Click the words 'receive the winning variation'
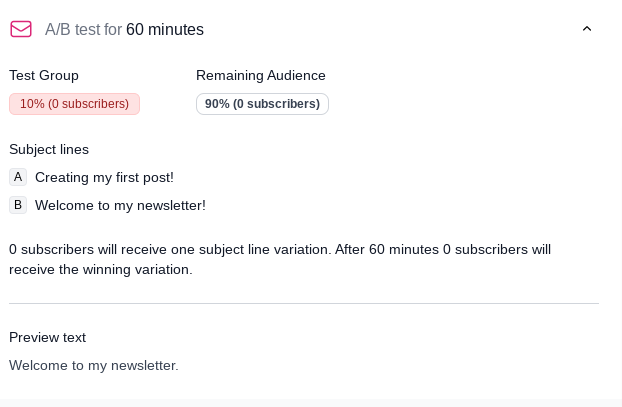 [x=100, y=269]
